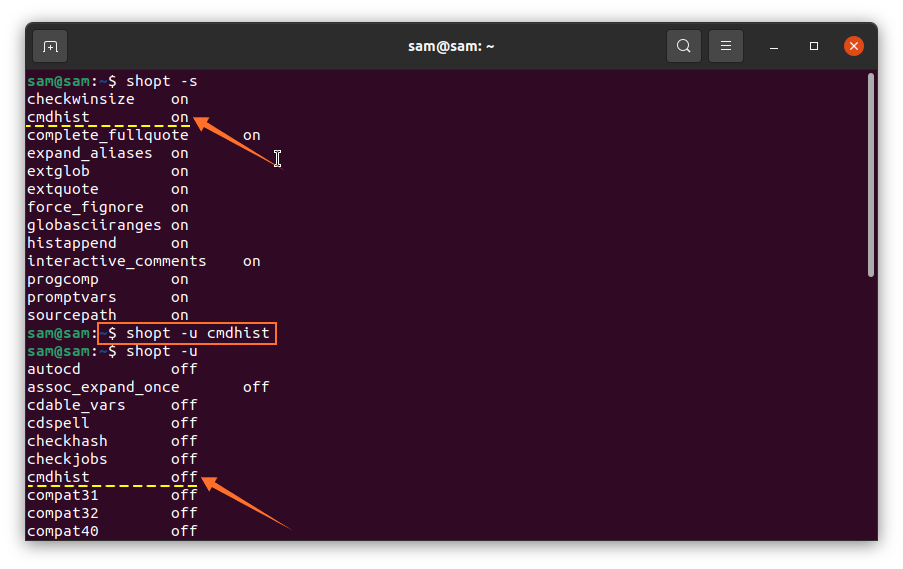Select the 'autocd' option line
The width and height of the screenshot is (903, 569).
[x=54, y=369]
